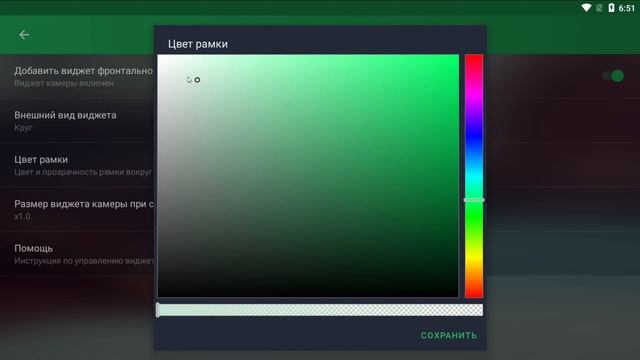Tap the battery status icon
This screenshot has height=360, width=640.
(611, 8)
